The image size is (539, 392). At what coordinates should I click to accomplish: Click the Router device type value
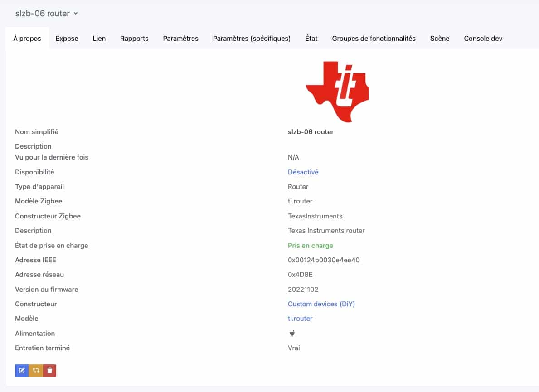coord(298,187)
